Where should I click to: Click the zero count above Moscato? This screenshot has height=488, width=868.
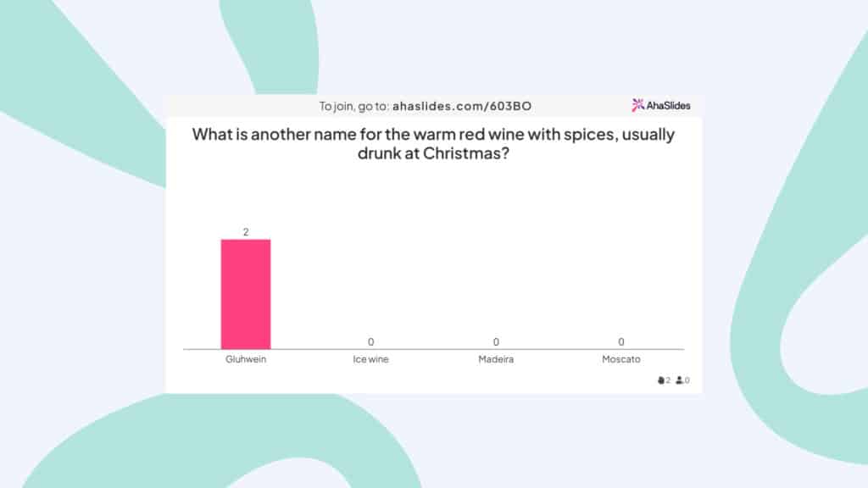(621, 342)
